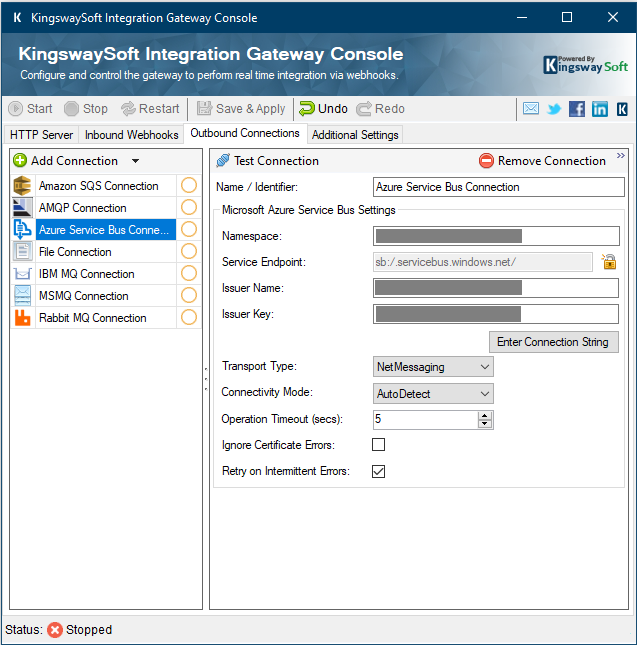Switch to the Inbound Webhooks tab
Viewport: 637px width, 645px height.
click(131, 135)
